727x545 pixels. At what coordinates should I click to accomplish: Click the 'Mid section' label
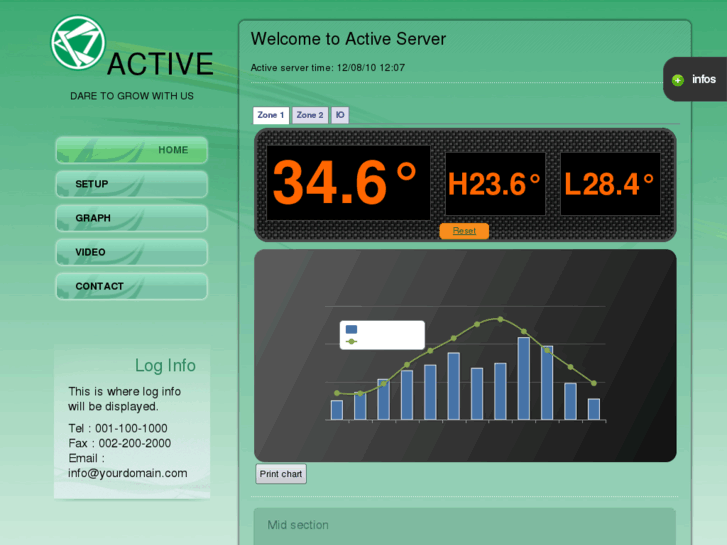tap(298, 525)
